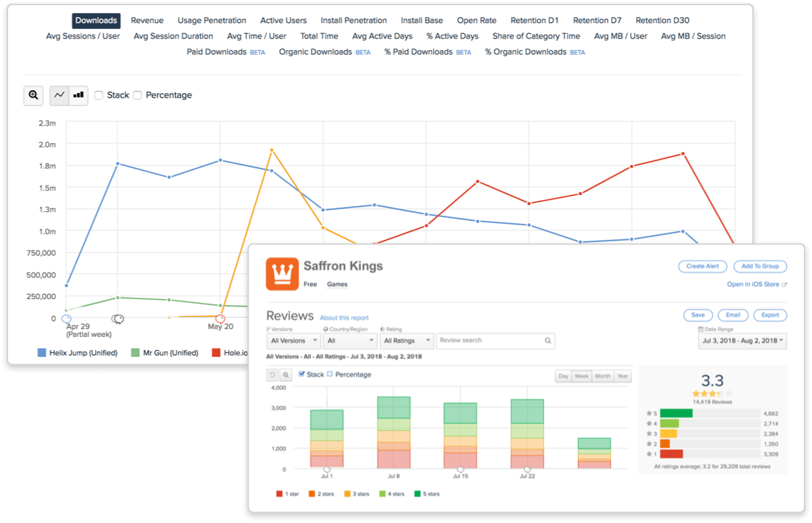Open the Country/Region All dropdown
This screenshot has height=523, width=812.
point(350,341)
